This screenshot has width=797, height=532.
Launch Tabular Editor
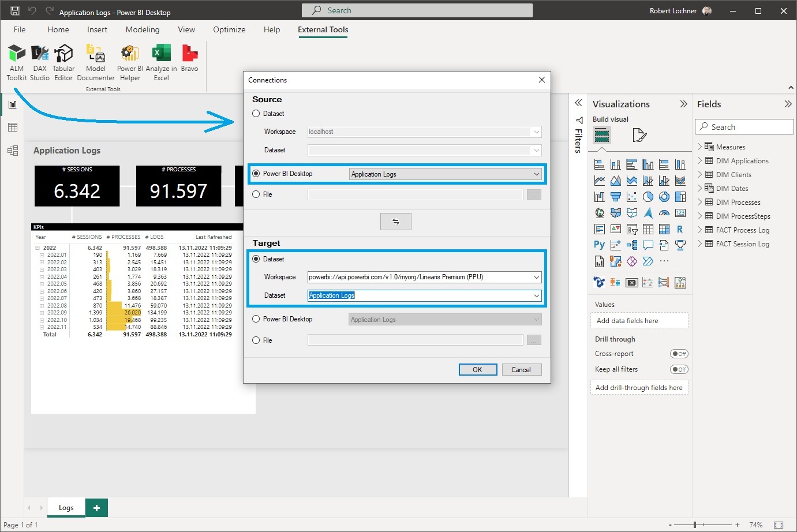(x=63, y=61)
